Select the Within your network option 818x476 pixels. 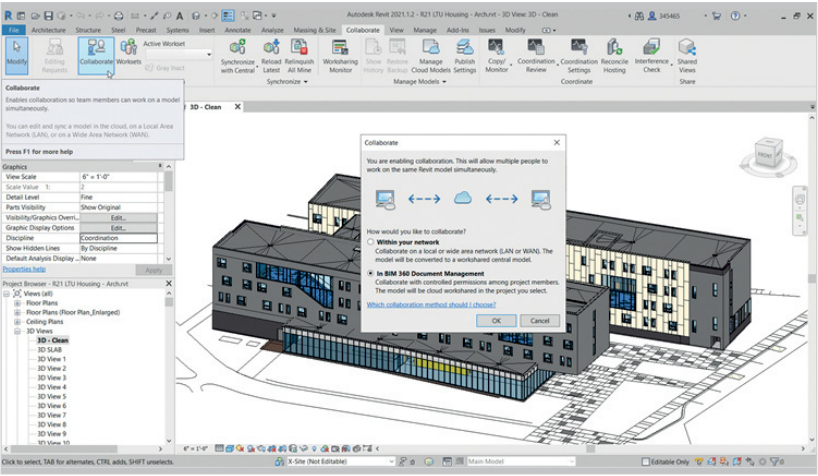371,242
